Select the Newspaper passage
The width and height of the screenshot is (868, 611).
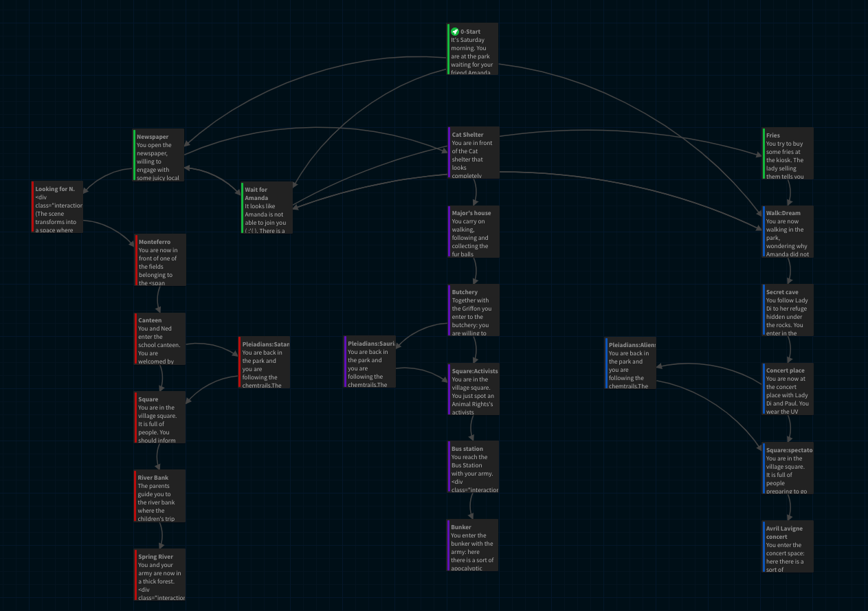[159, 155]
